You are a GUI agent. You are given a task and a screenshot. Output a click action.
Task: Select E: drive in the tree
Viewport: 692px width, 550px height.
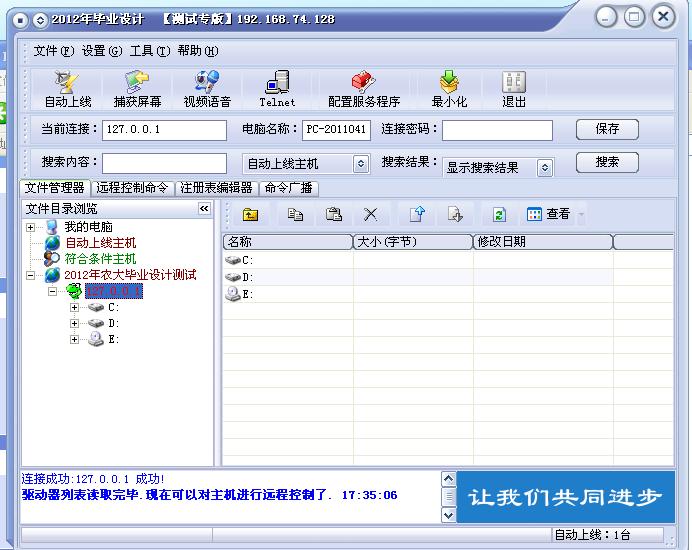pos(113,339)
